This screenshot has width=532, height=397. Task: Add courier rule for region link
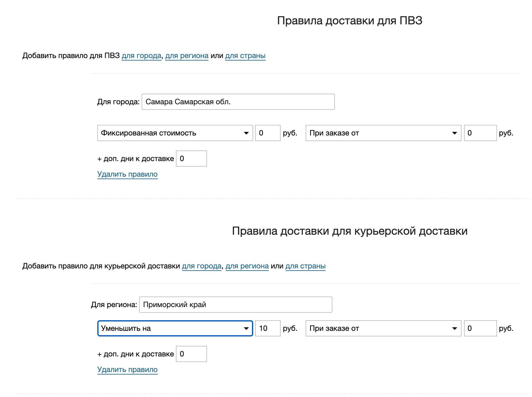click(247, 266)
